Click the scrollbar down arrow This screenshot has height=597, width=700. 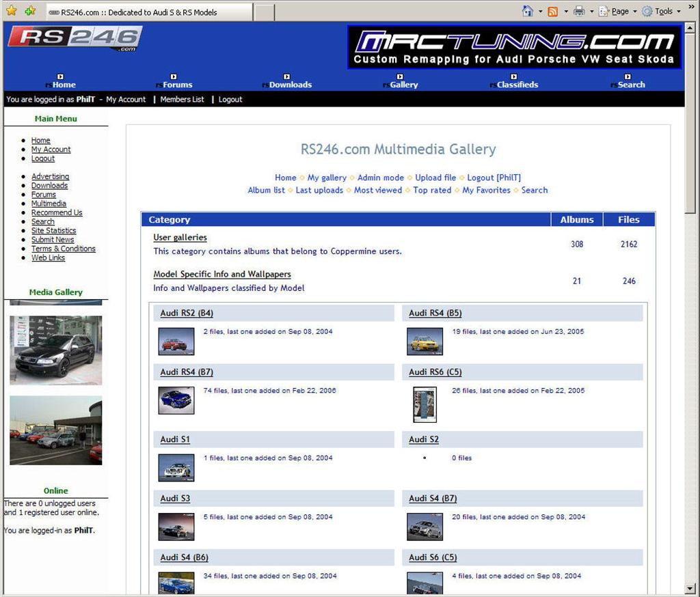[689, 587]
